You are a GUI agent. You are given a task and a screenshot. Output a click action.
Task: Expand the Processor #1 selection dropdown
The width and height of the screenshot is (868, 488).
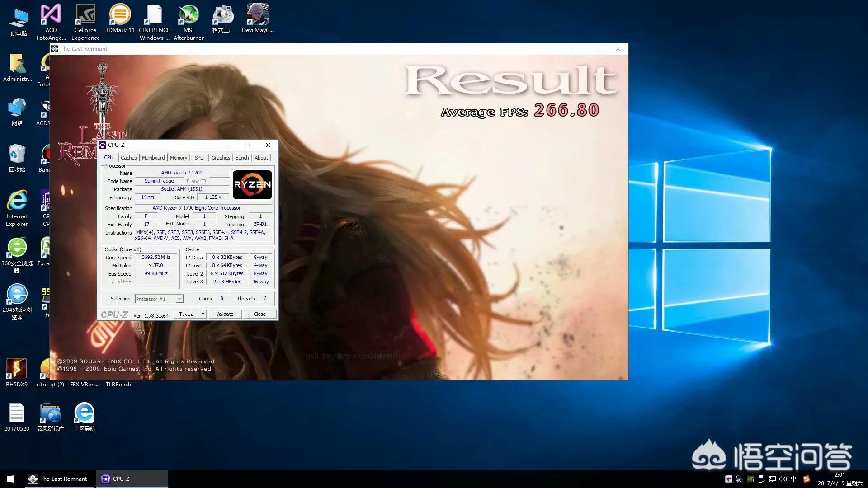point(179,299)
